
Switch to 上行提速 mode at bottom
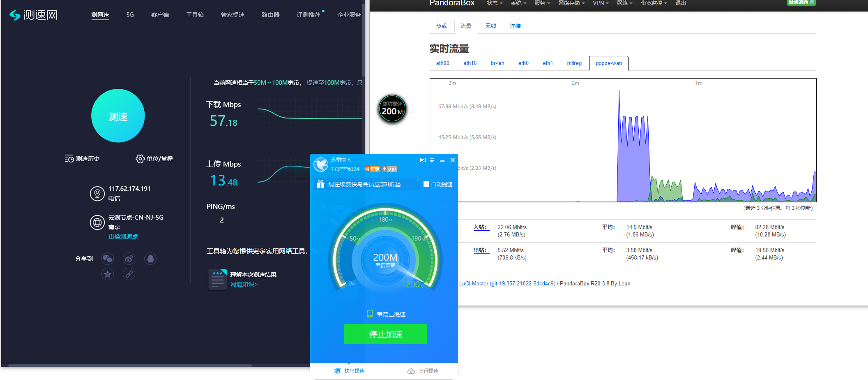[423, 371]
